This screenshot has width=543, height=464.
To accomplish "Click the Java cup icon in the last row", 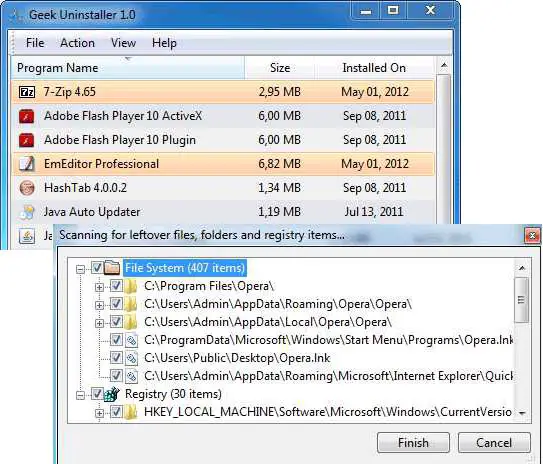I will [27, 236].
